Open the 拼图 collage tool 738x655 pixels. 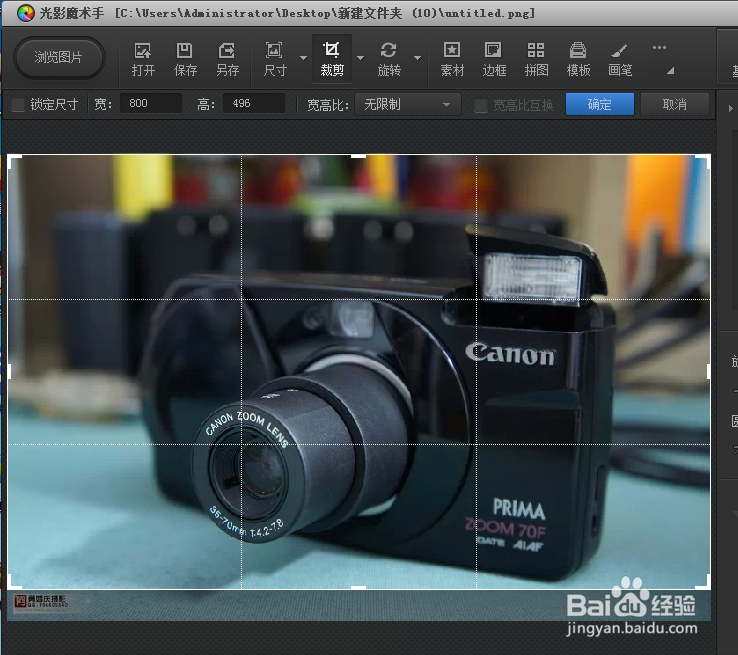(536, 59)
